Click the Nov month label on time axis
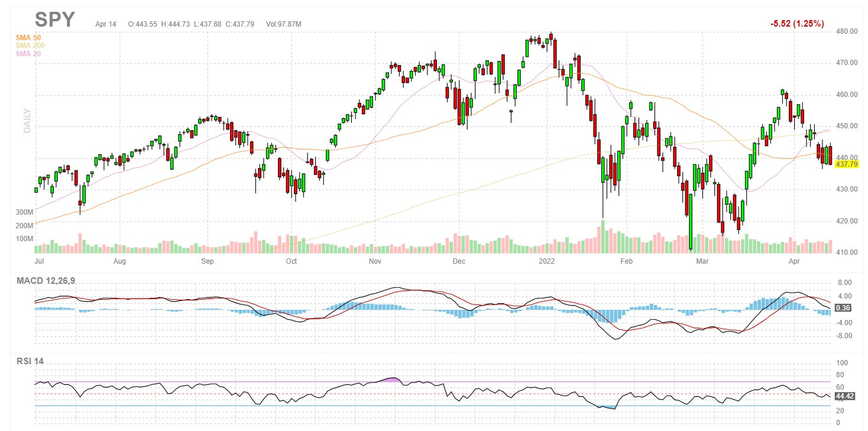The width and height of the screenshot is (868, 431). point(375,261)
